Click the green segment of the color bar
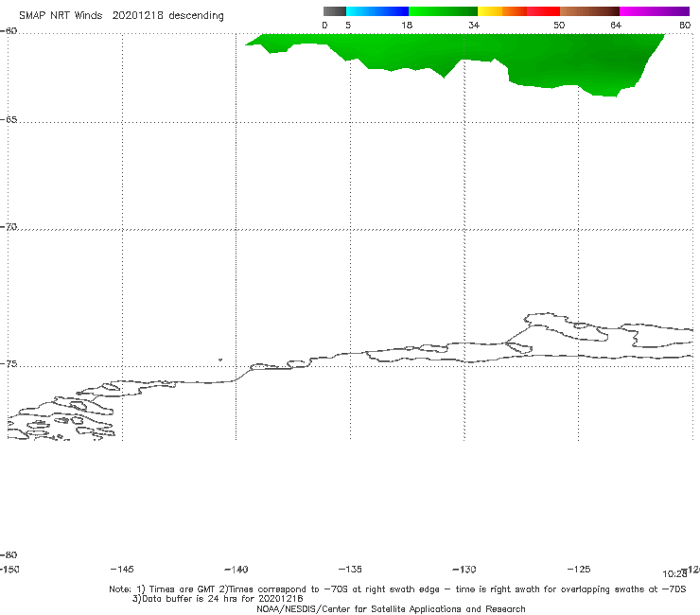 444,11
